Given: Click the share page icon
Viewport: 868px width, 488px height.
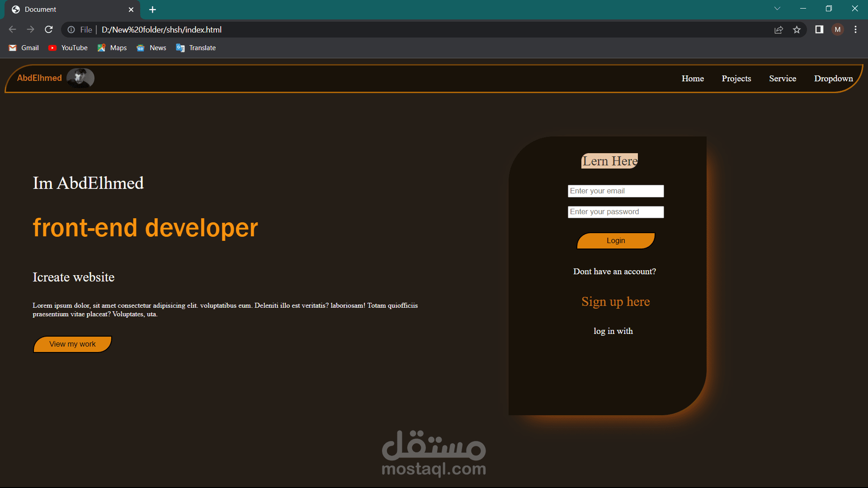Looking at the screenshot, I should (778, 30).
